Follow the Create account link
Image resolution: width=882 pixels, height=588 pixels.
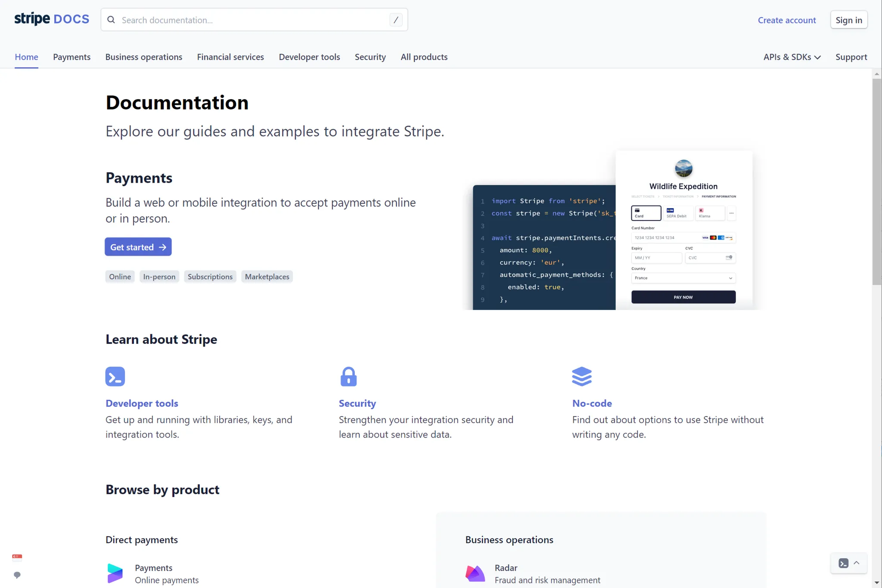click(x=786, y=20)
